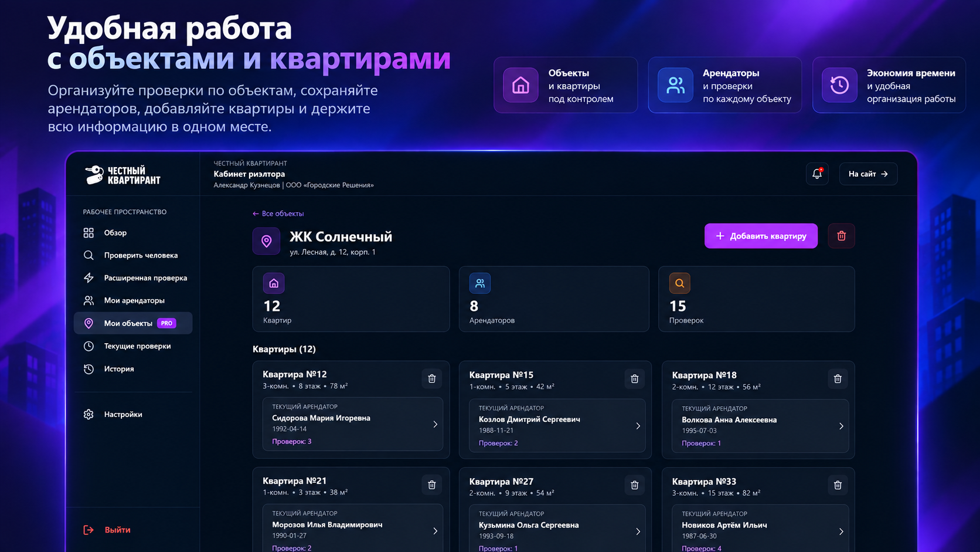Viewport: 980px width, 552px height.
Task: Open Настройки in the sidebar
Action: click(x=133, y=414)
